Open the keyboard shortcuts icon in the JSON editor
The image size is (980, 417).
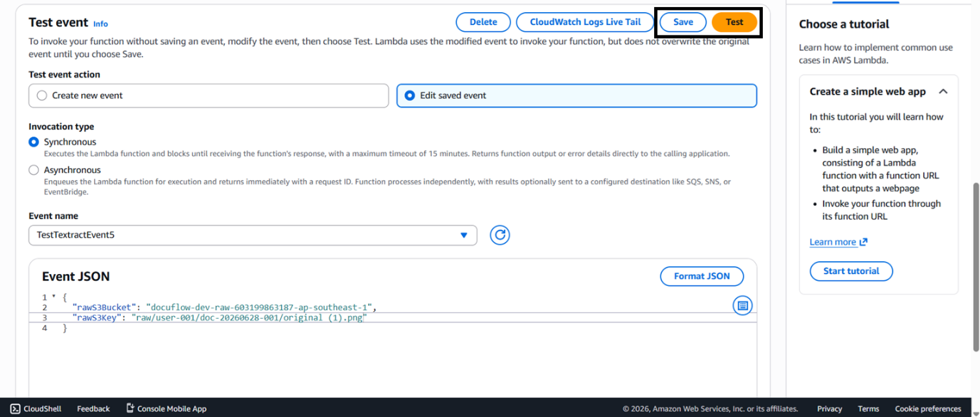[x=742, y=305]
